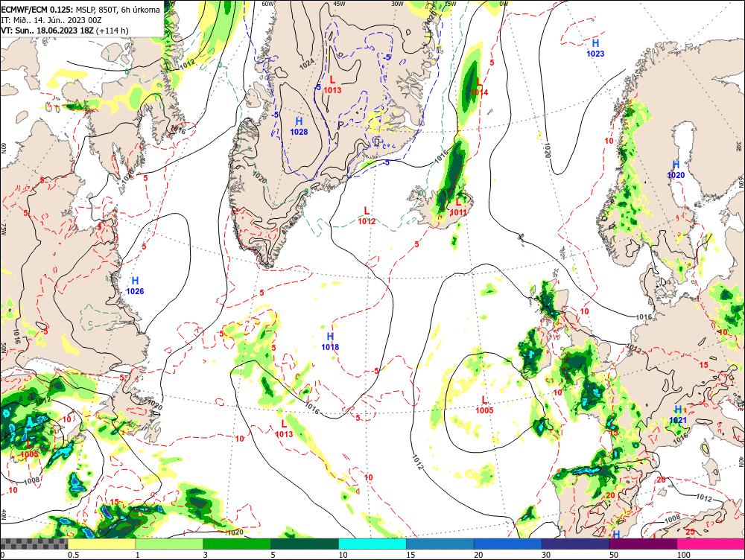Click the 'H 1028' high over Greenland
The image size is (745, 560).
coord(299,127)
